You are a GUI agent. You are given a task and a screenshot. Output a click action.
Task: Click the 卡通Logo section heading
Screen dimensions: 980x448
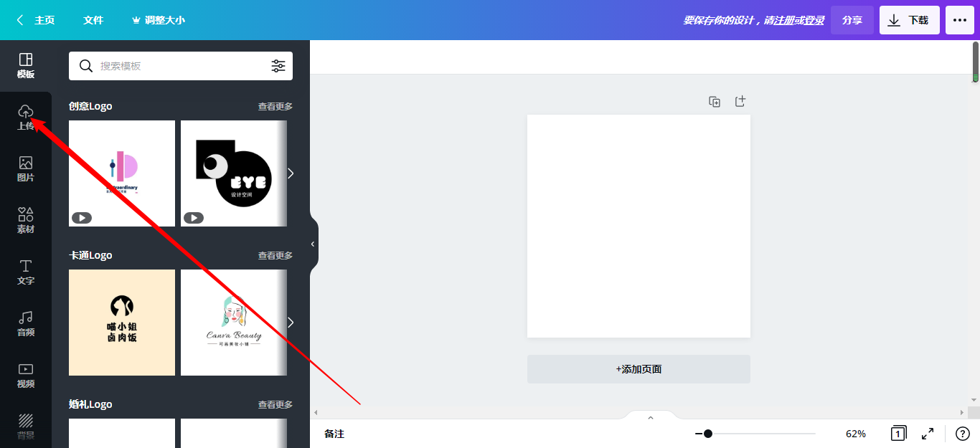(90, 255)
